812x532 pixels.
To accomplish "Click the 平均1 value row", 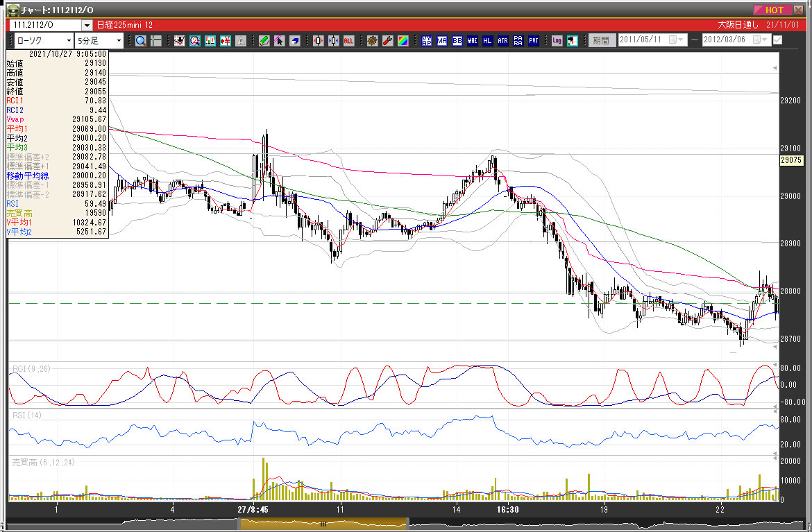I will click(56, 129).
